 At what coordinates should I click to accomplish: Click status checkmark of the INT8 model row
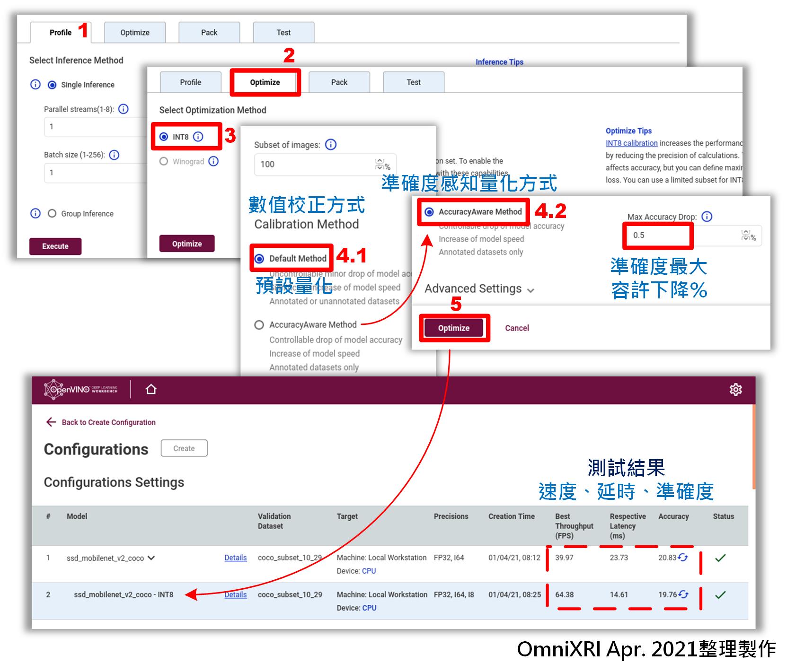(720, 595)
